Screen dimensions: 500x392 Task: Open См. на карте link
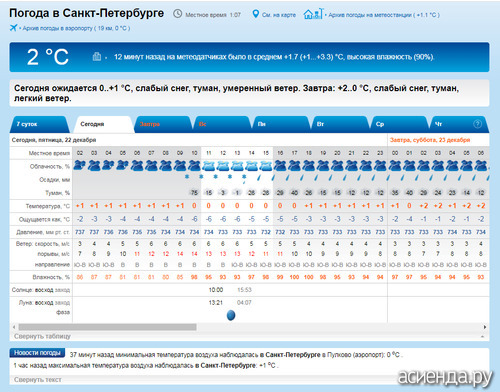[x=279, y=15]
